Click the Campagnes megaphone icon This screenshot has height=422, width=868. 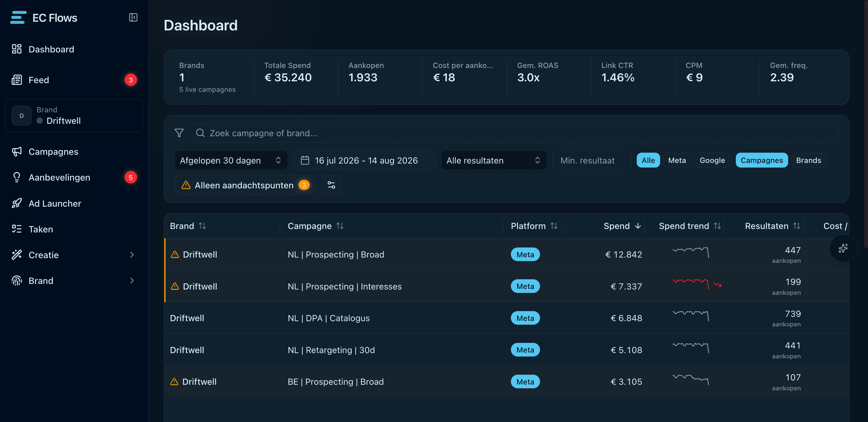pos(16,152)
